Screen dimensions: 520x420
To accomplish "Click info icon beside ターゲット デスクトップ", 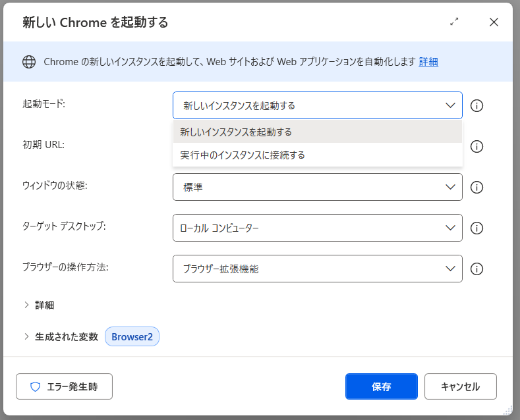I will [x=477, y=228].
